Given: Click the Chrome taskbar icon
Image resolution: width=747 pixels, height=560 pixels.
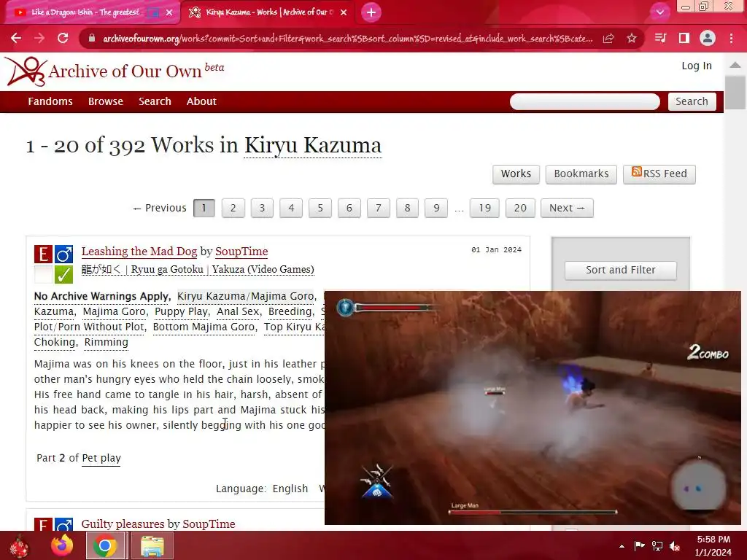Looking at the screenshot, I should point(106,545).
